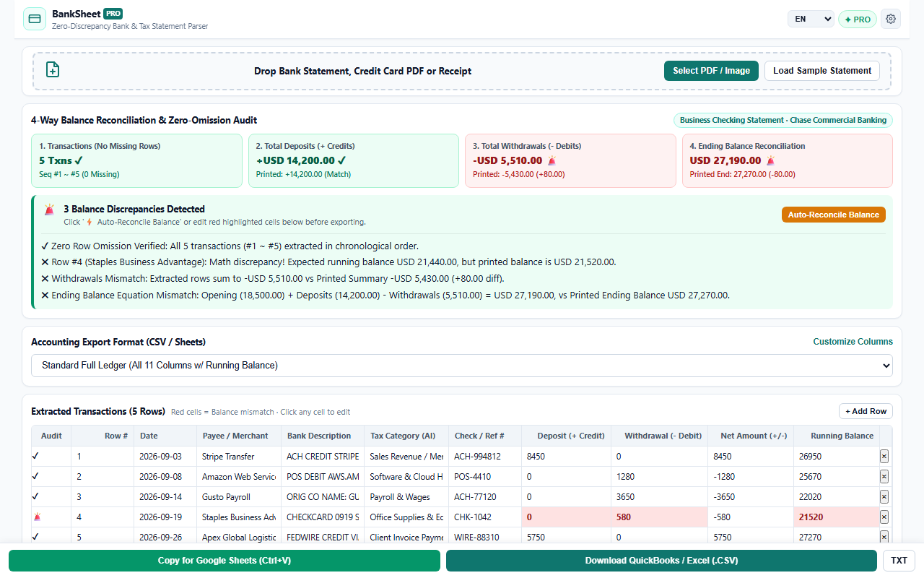Viewport: 924px width, 578px height.
Task: Click the 8450 deposit cell for Stripe
Action: pos(567,456)
